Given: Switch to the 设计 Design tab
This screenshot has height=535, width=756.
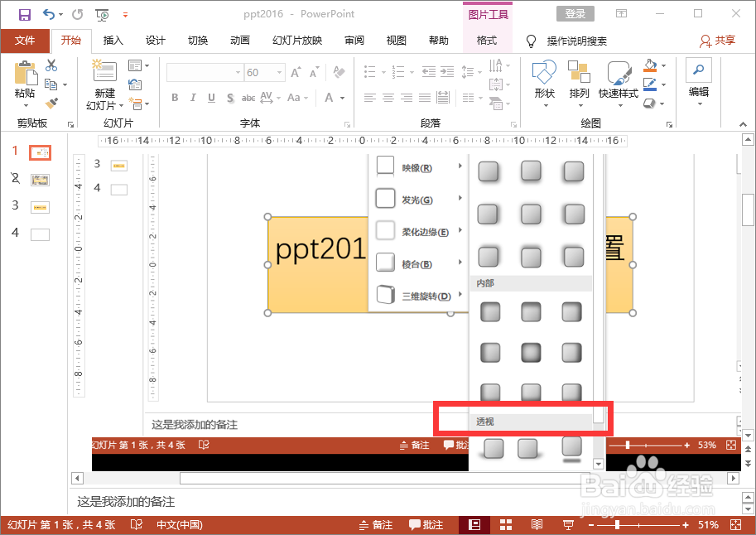Looking at the screenshot, I should [x=155, y=41].
